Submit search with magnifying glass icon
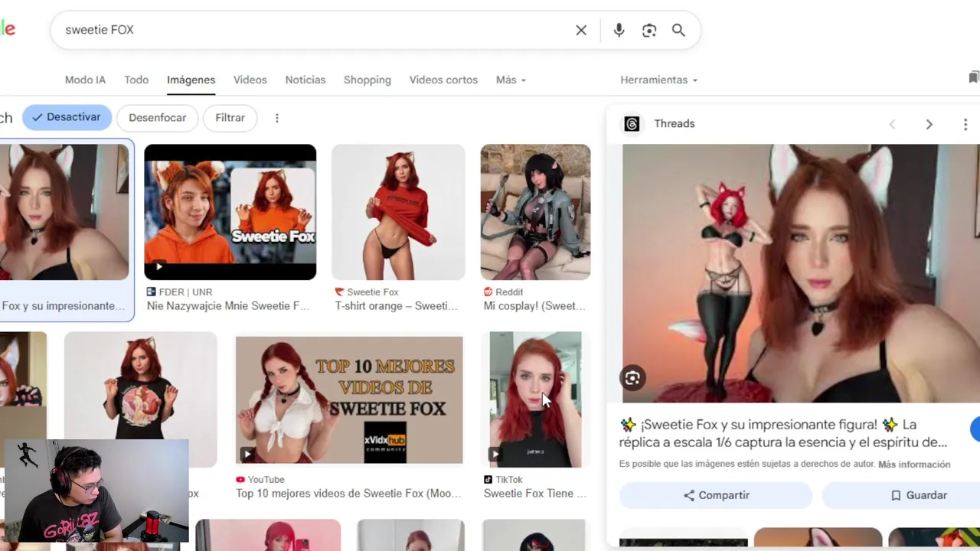Image resolution: width=980 pixels, height=551 pixels. (x=678, y=30)
